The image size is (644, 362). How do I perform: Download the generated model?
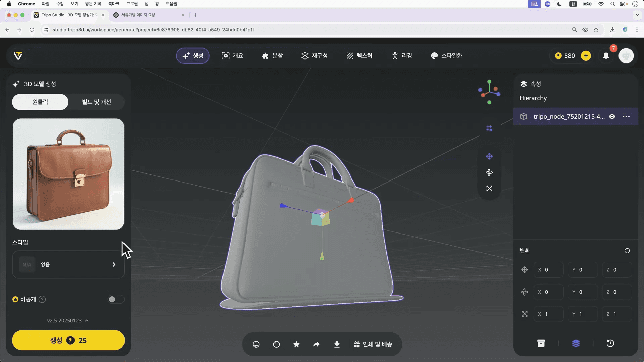(337, 344)
